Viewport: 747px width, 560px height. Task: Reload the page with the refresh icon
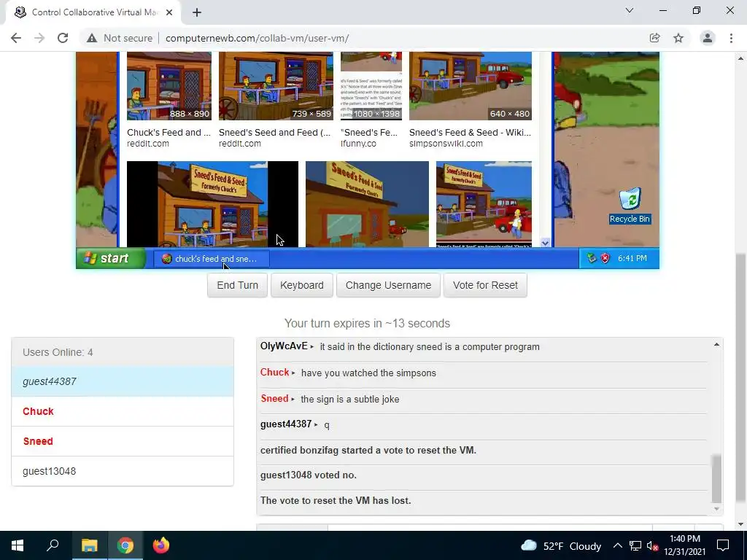click(63, 38)
